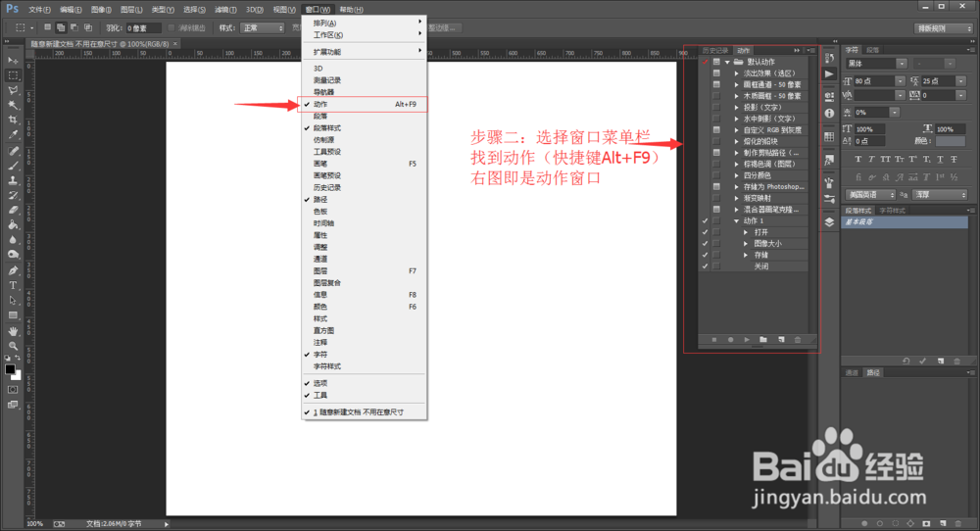Open the 美国英语 language dropdown
This screenshot has width=980, height=531.
870,195
